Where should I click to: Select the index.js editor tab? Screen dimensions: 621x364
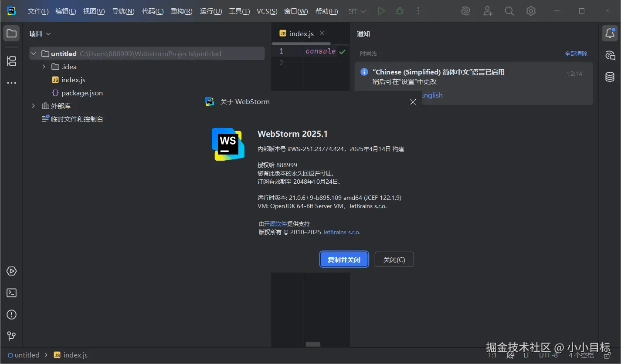pos(302,34)
